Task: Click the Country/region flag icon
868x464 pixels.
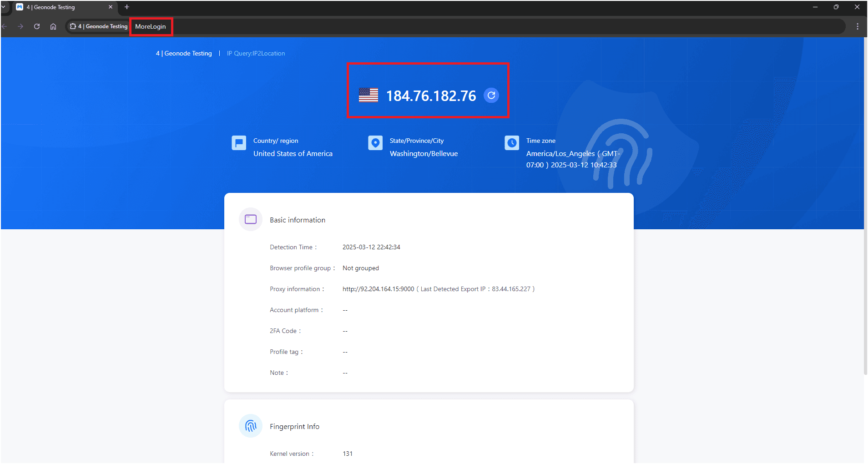Action: click(239, 142)
